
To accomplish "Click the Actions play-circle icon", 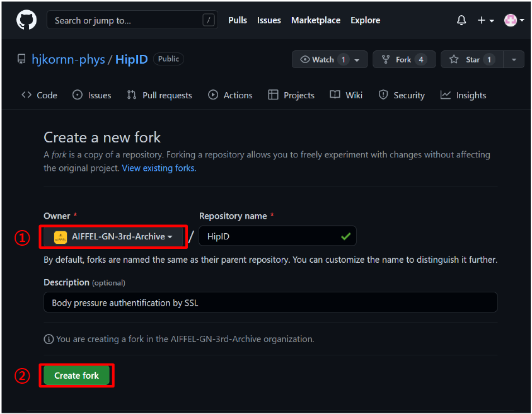I will pos(213,95).
